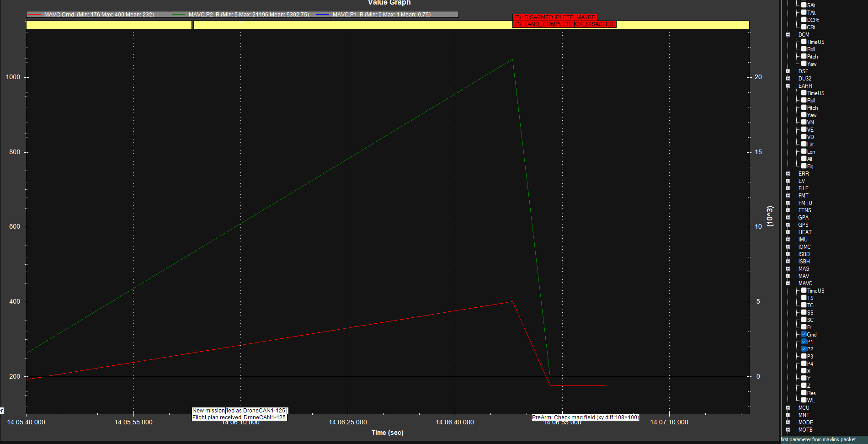
Task: Tick the Fr checkbox under MAVC
Action: 804,327
